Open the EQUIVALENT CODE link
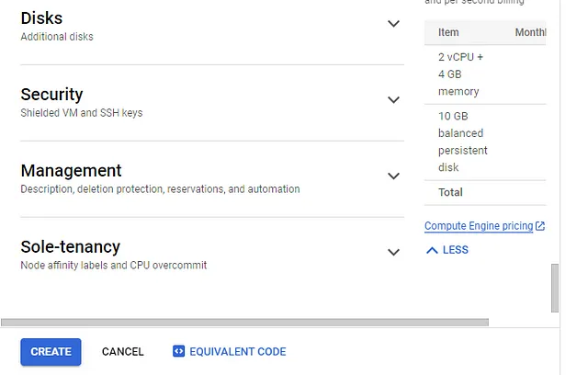 pos(229,352)
